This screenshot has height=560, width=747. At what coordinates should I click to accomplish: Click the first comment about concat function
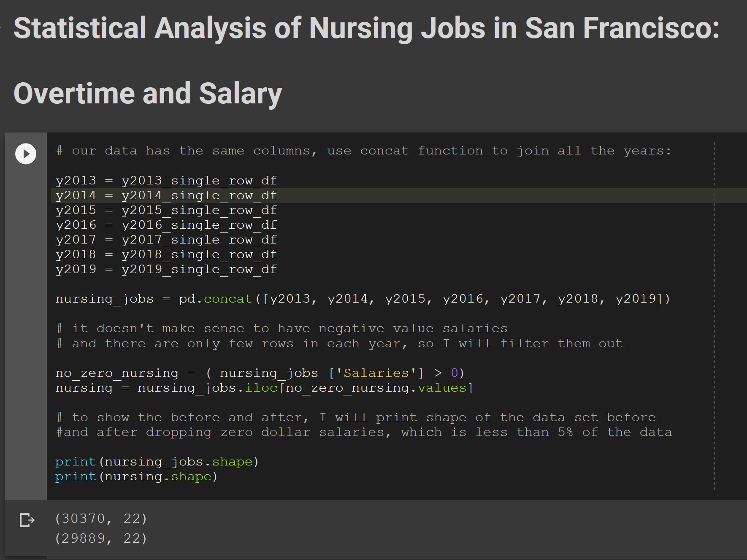[x=363, y=151]
